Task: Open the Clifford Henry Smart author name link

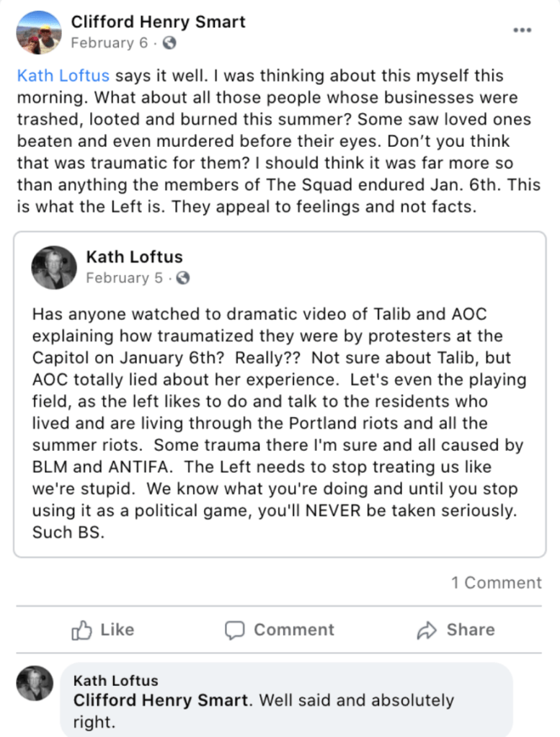Action: (158, 22)
